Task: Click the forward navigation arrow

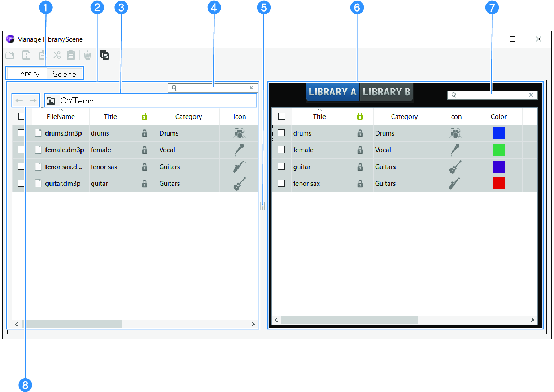Action: tap(33, 100)
